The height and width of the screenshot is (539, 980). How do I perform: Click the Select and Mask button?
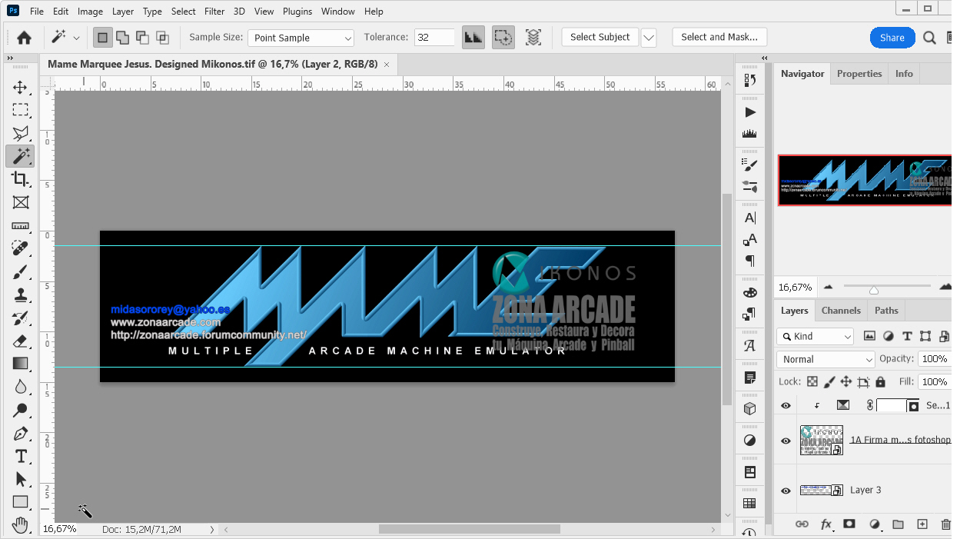tap(719, 37)
